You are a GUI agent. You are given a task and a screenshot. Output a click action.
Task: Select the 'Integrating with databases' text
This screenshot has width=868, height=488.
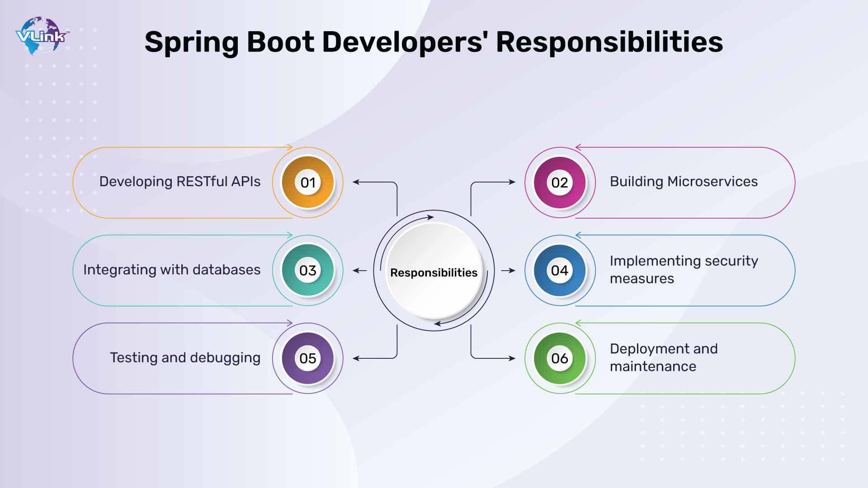[172, 270]
